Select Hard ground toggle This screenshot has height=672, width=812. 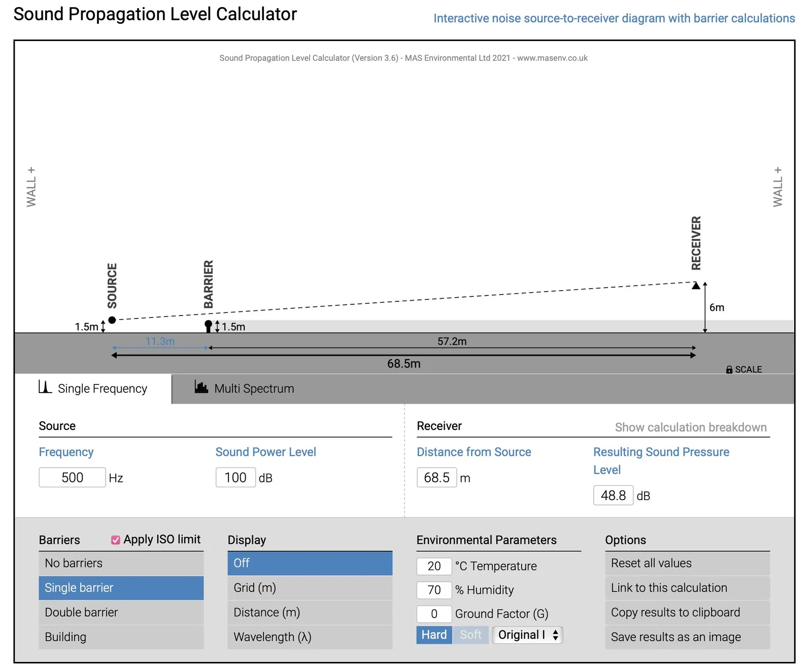click(x=434, y=635)
